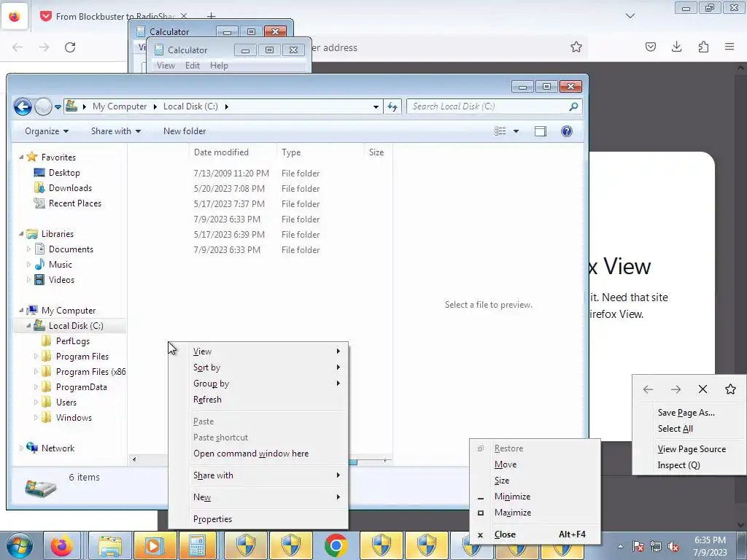
Task: Choose Open command window here
Action: point(258,454)
